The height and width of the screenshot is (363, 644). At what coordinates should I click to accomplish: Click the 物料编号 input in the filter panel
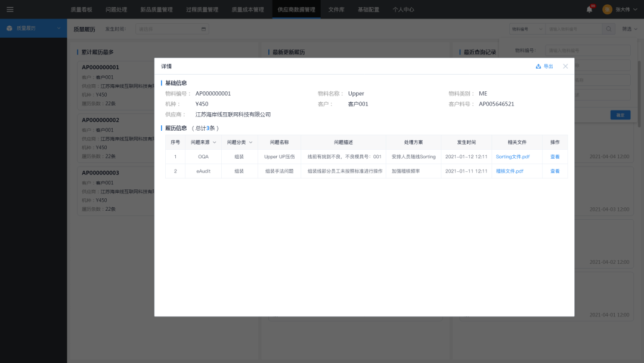click(x=588, y=51)
